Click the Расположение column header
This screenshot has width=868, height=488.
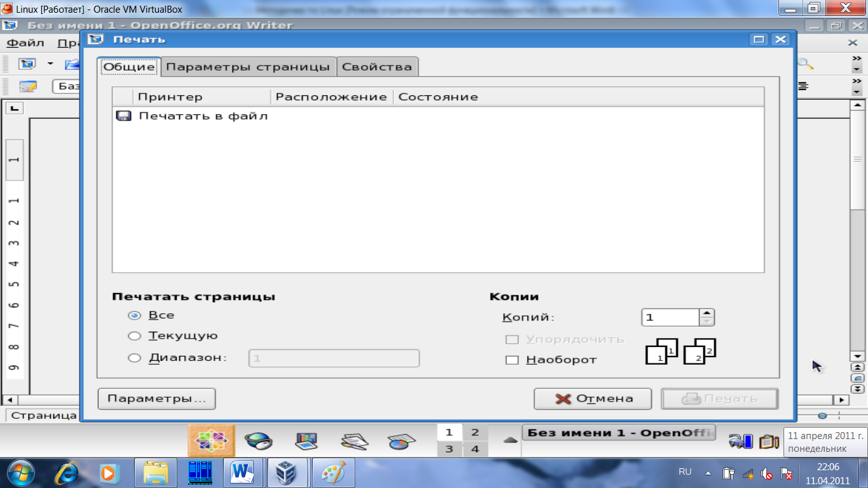(x=331, y=97)
